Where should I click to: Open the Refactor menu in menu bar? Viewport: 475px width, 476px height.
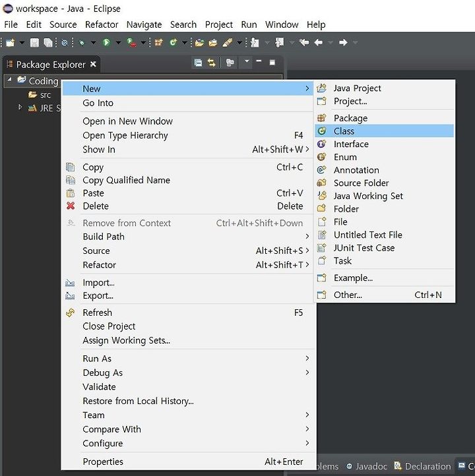[102, 24]
